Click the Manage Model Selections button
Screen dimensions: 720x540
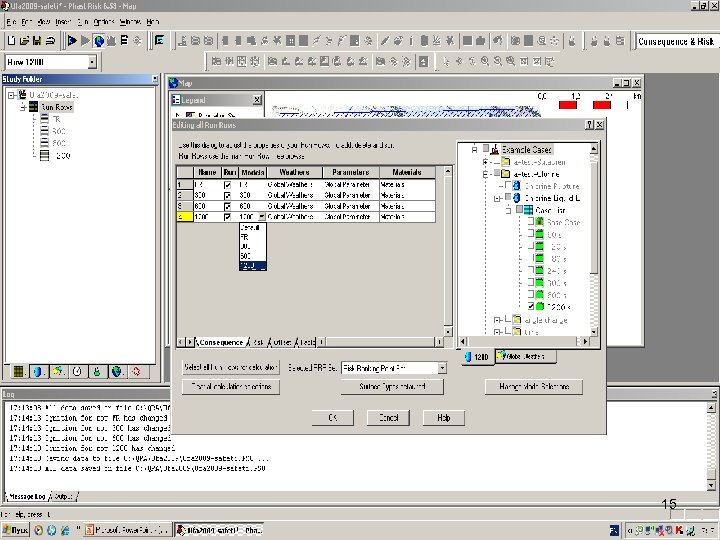(x=534, y=387)
